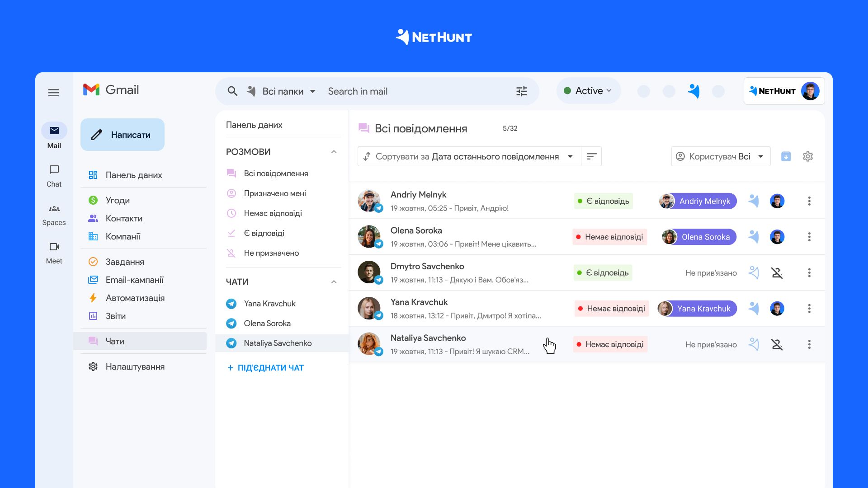Click the NetHunt CRM icon in toolbar

[693, 91]
